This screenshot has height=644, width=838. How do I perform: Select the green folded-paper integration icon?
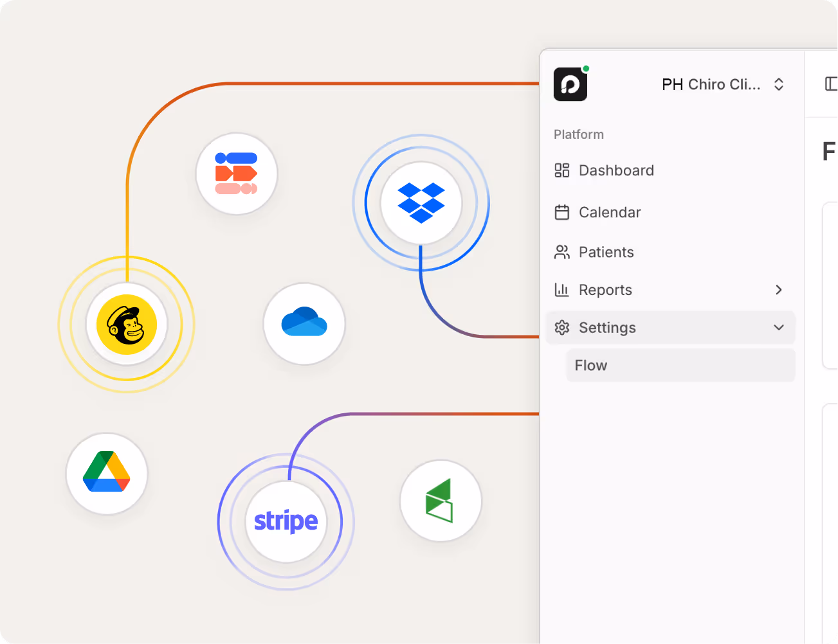tap(441, 501)
